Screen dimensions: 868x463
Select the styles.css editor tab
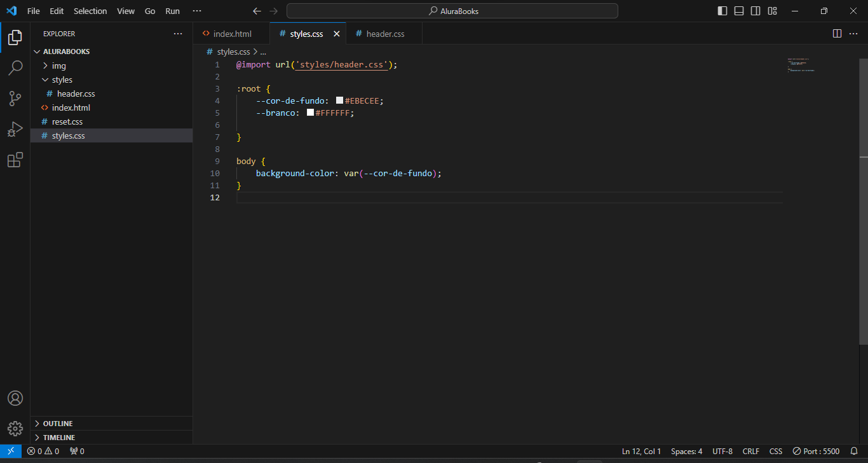click(306, 34)
